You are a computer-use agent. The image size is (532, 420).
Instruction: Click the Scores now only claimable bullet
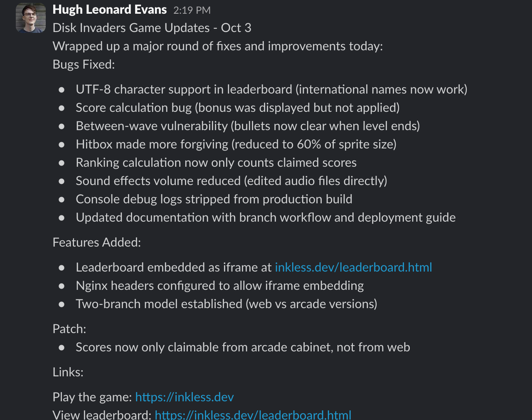(243, 347)
